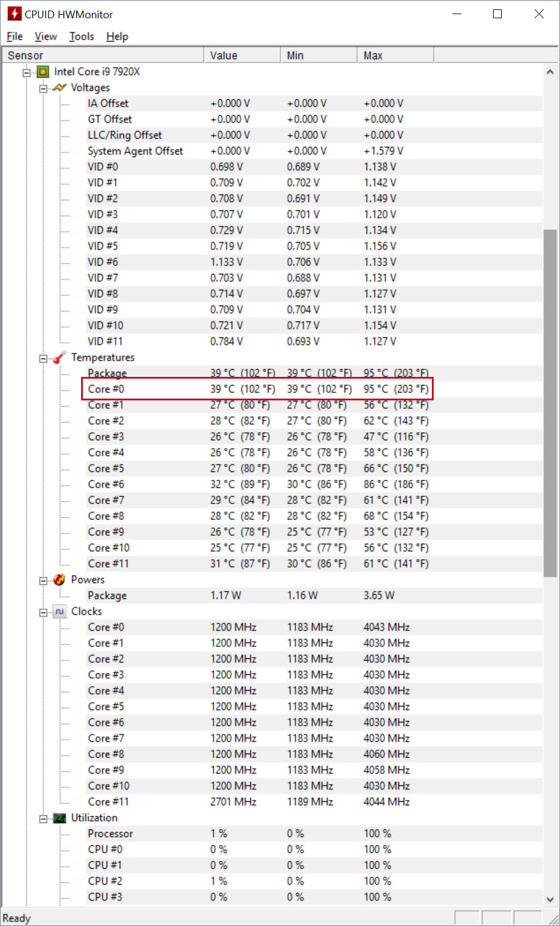Open the File menu

15,36
